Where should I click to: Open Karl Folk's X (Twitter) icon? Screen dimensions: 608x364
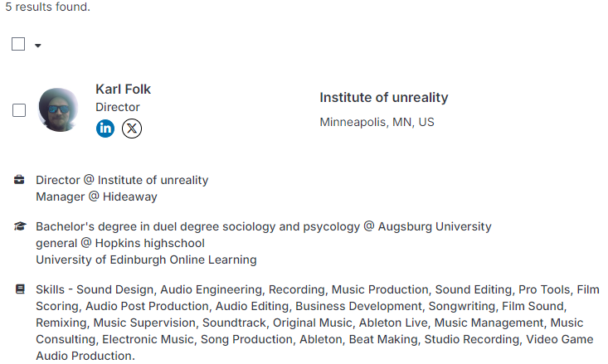click(x=132, y=129)
